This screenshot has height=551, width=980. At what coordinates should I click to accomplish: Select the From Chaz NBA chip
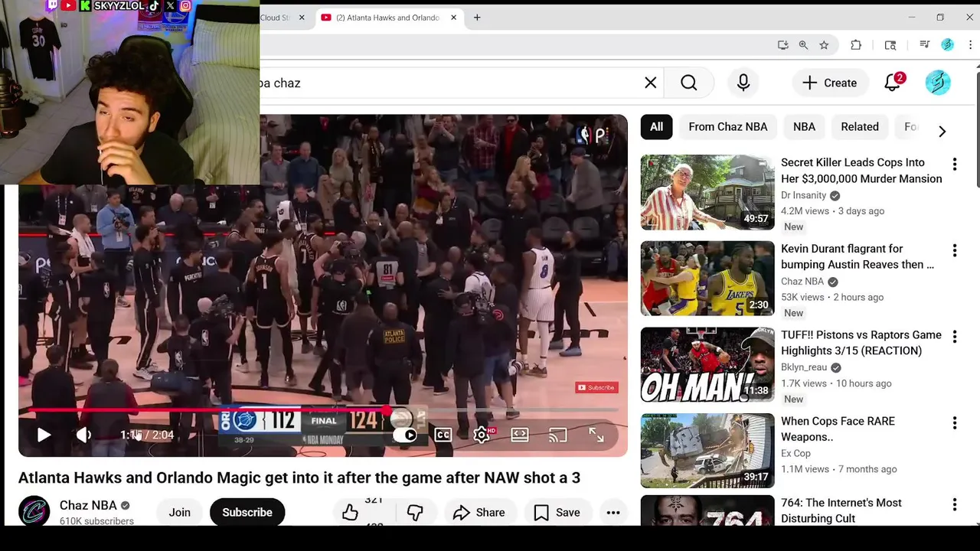(x=727, y=127)
